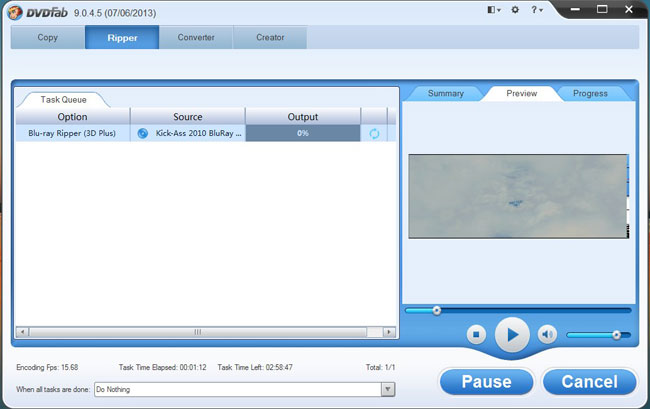Click Task Time Left: 02:58:47 text
This screenshot has width=650, height=409.
[x=255, y=367]
